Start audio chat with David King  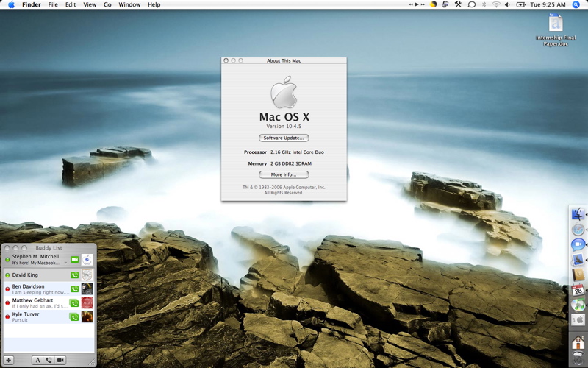(75, 275)
